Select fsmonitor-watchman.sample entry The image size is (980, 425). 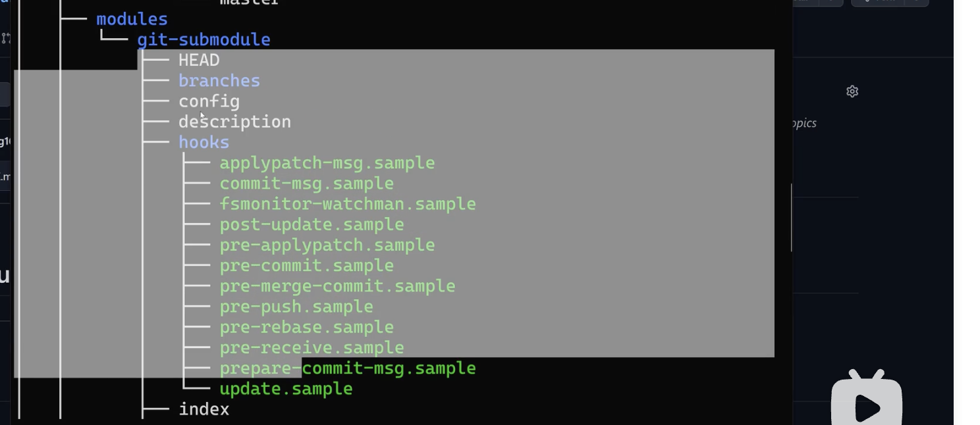click(347, 204)
